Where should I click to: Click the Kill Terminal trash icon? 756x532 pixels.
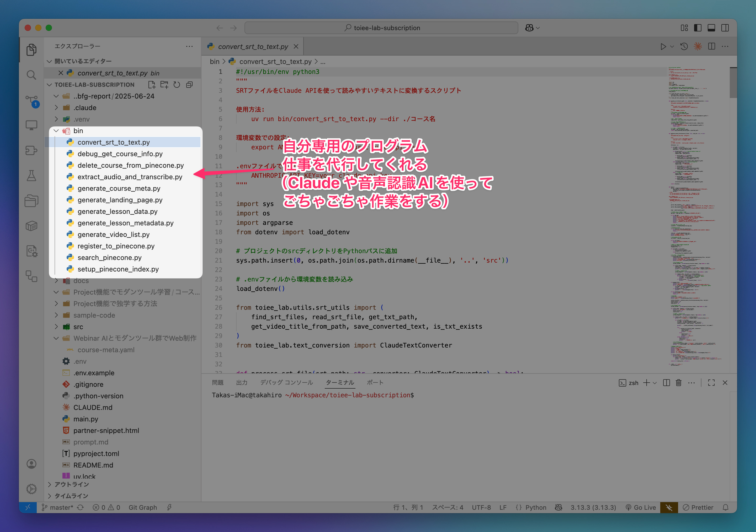[679, 383]
